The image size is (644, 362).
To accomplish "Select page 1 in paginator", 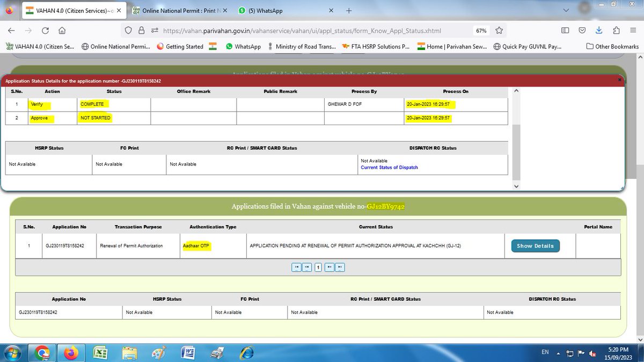I will coord(318,267).
